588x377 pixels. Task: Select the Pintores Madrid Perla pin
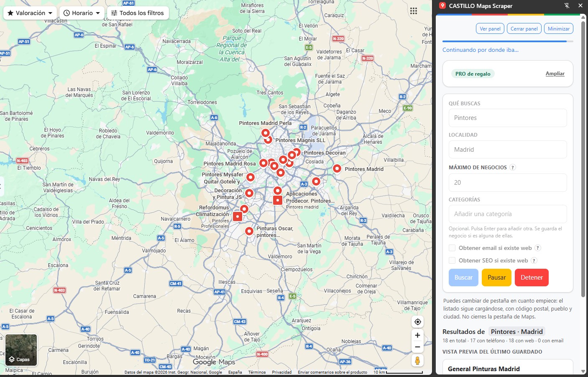tap(265, 133)
